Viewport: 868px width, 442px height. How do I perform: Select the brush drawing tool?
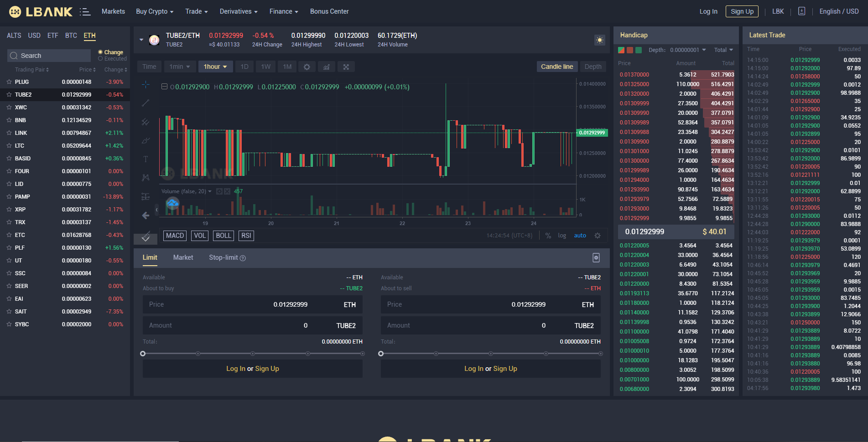(x=146, y=140)
